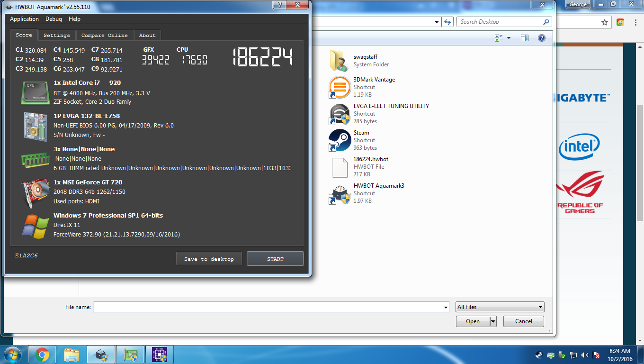Click the volume speaker icon in system tray
The width and height of the screenshot is (644, 364).
585,355
